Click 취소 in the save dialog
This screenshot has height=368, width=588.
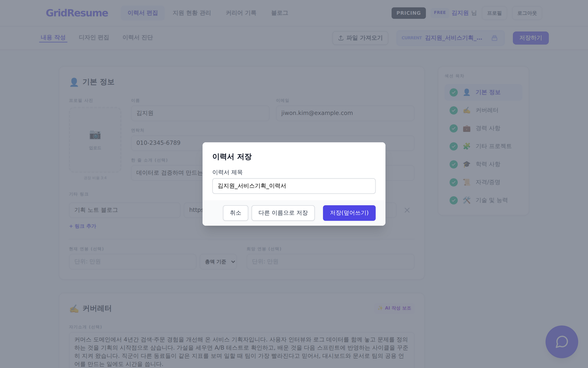coord(236,213)
